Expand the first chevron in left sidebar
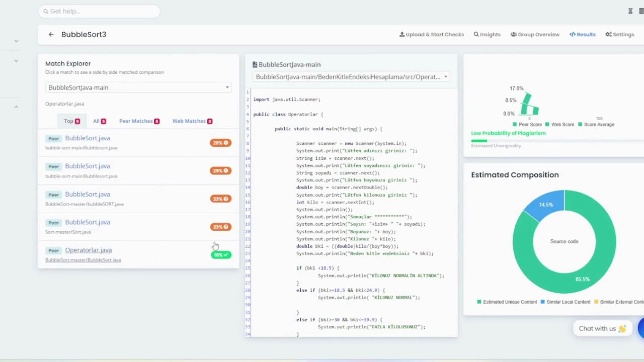644x362 pixels. coord(16,41)
